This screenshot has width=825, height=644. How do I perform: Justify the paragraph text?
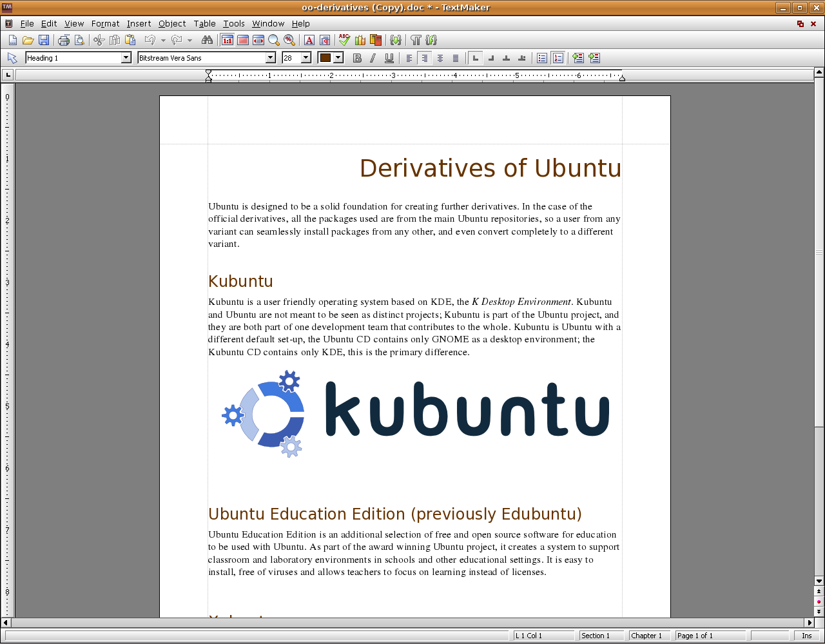tap(456, 58)
